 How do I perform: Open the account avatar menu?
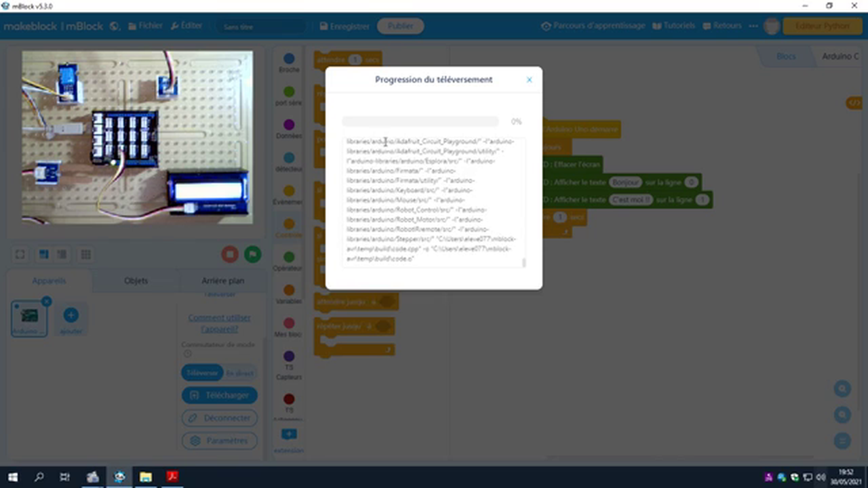point(772,26)
